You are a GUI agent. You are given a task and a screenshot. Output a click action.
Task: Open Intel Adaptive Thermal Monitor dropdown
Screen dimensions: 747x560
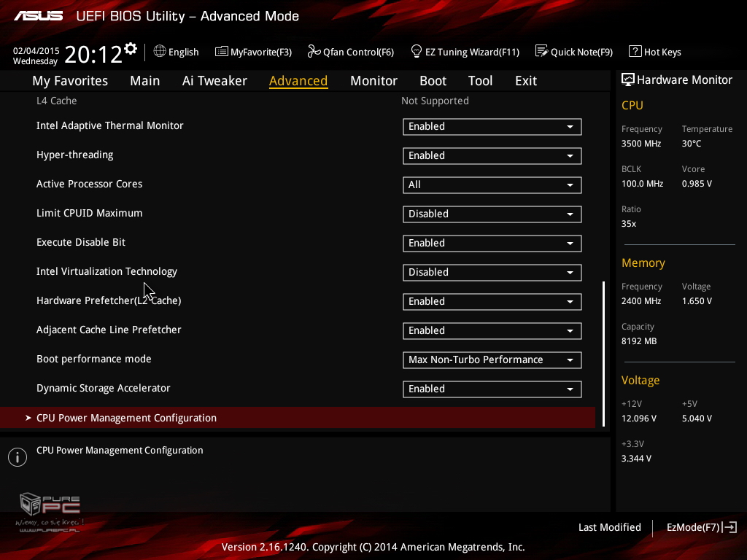tap(492, 127)
